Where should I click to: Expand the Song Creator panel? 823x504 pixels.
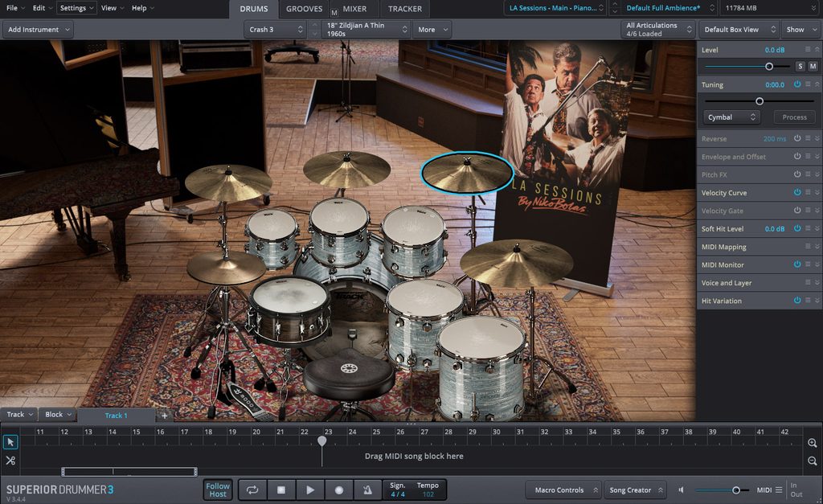635,490
